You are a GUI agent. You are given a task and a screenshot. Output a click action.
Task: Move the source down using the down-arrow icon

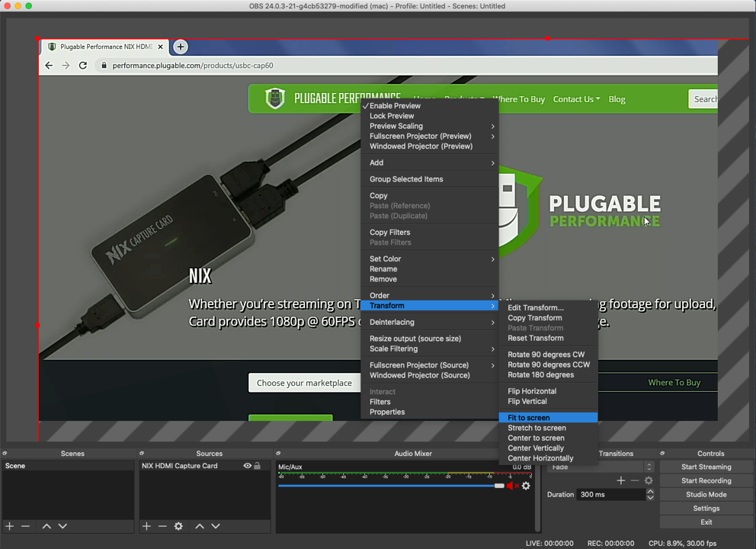point(216,525)
